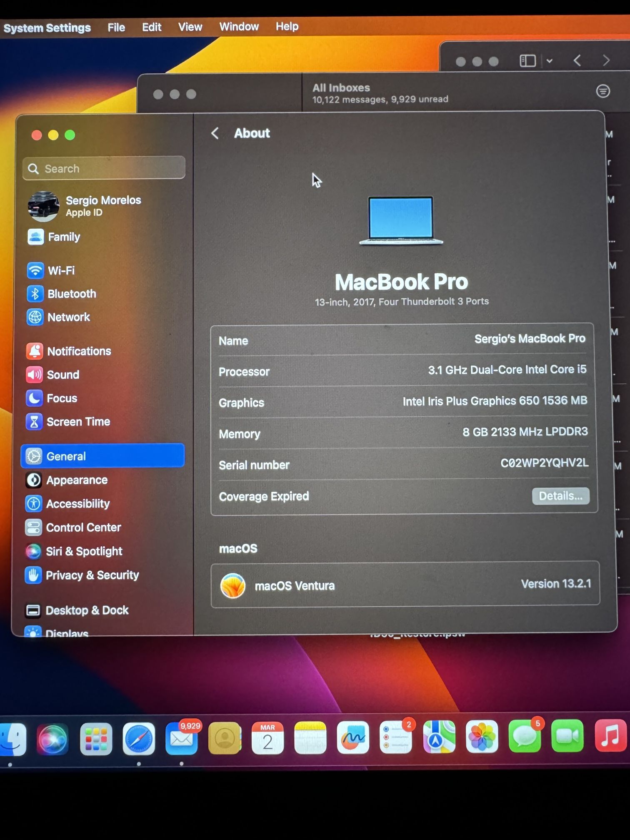The width and height of the screenshot is (630, 840).
Task: Open Notifications settings
Action: (79, 351)
